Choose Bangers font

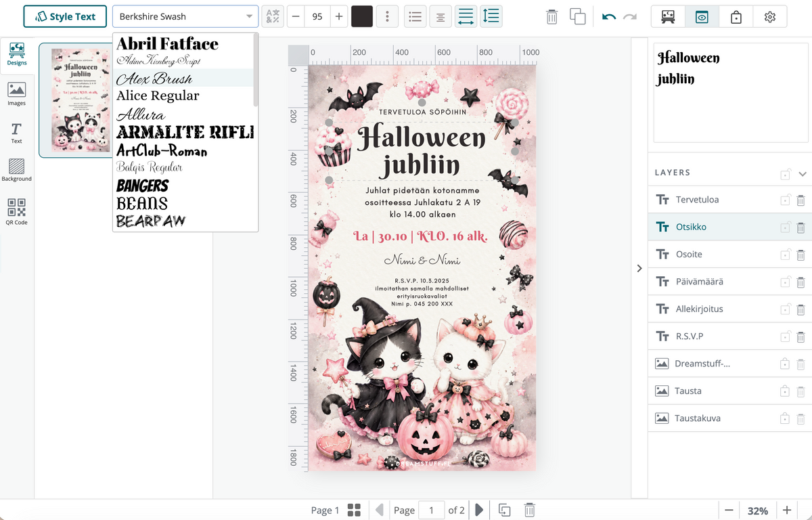pyautogui.click(x=183, y=185)
